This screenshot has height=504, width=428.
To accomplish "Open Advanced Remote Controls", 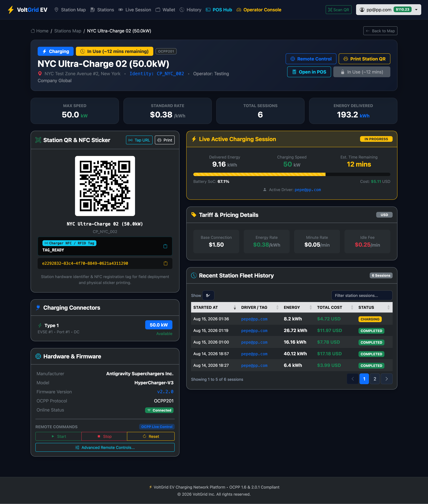I will click(x=105, y=447).
